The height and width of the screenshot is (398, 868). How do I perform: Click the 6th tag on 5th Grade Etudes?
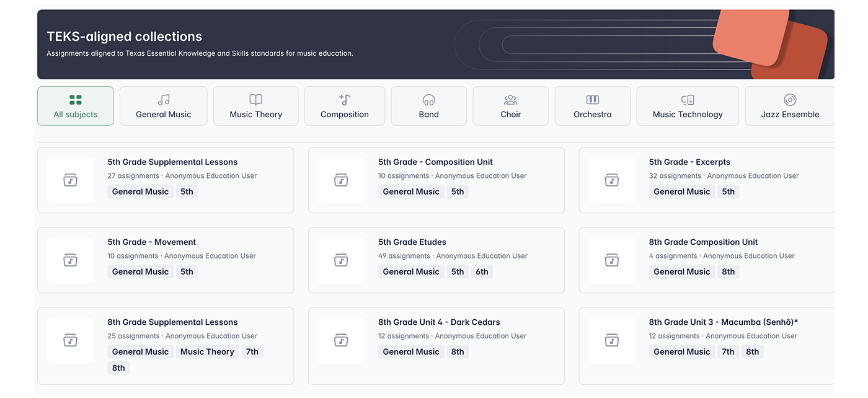click(482, 272)
